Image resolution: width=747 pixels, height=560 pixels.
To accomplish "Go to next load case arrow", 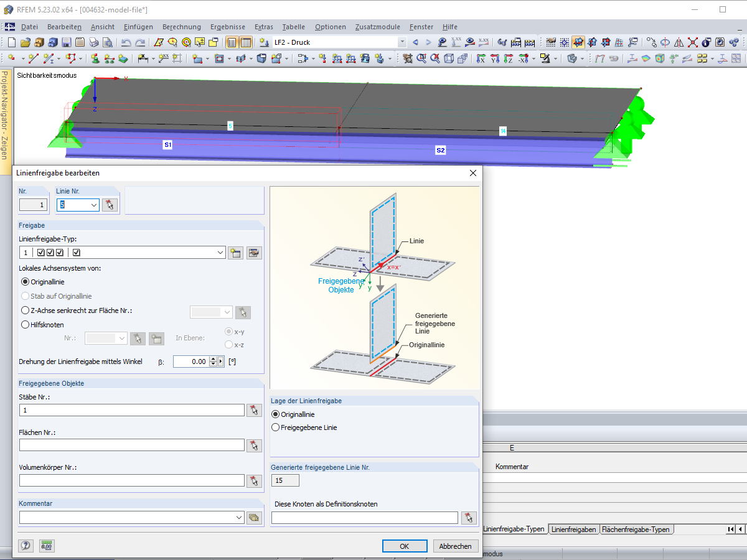I will (x=428, y=42).
